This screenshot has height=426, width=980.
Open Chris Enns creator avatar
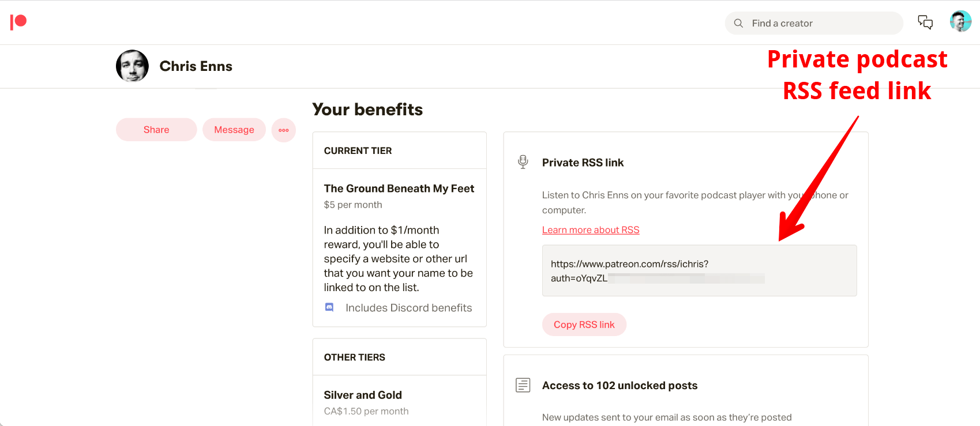click(132, 66)
